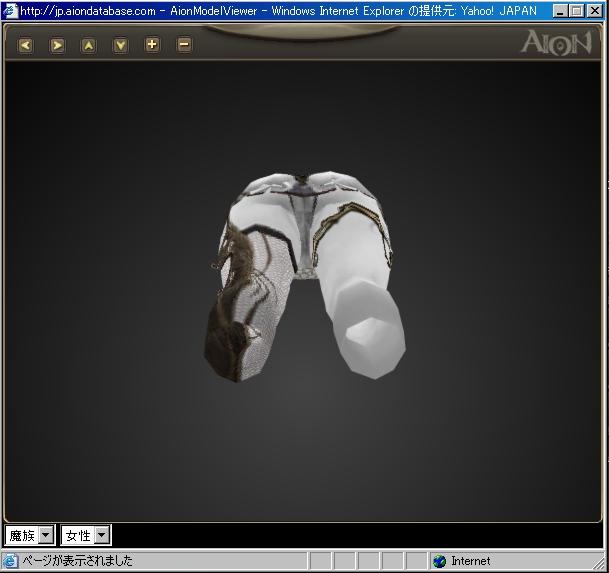Screen dimensions: 609x573
Task: Maximize the AionModelViewer window
Action: coord(577,11)
